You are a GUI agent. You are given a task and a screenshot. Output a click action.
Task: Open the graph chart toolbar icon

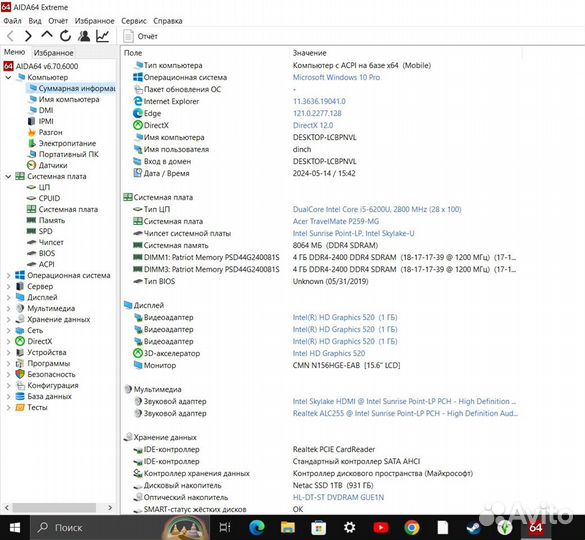click(103, 36)
